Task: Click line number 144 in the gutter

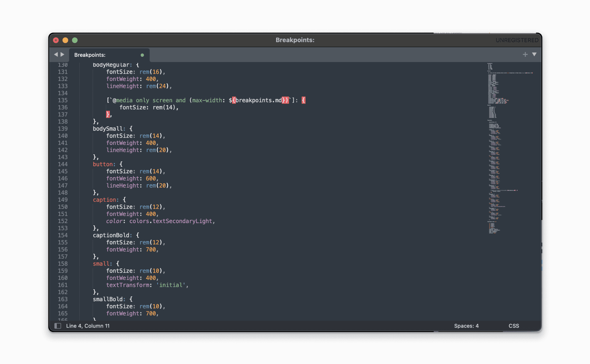Action: [63, 164]
